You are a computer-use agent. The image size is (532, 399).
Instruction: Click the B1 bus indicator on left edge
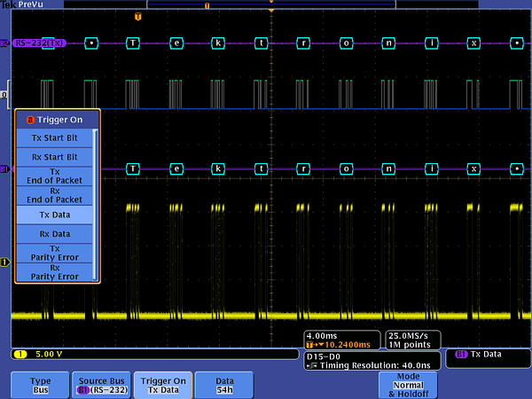click(x=4, y=168)
